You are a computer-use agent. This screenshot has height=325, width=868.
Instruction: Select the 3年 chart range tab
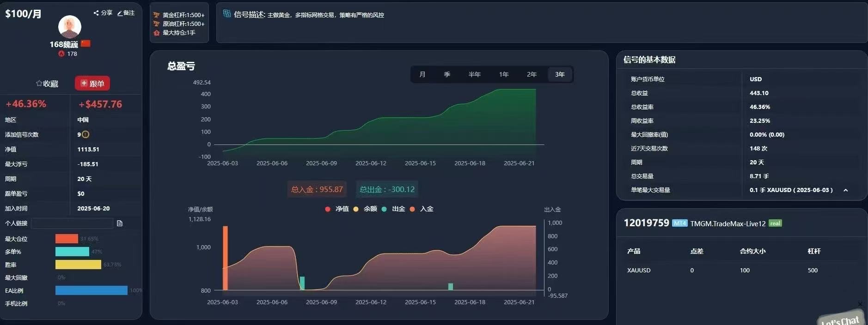560,74
